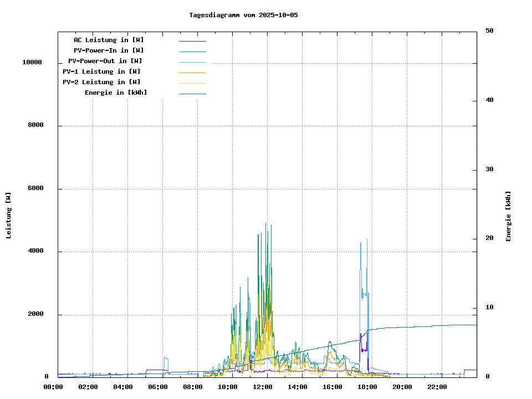The height and width of the screenshot is (399, 532).
Task: Click the 10000 value on the left axis
Action: pos(32,63)
